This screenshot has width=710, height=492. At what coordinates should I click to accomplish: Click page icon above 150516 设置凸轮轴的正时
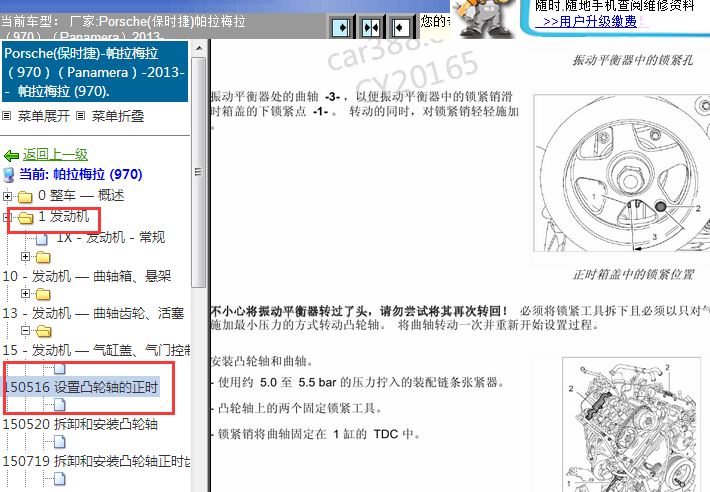[x=60, y=368]
